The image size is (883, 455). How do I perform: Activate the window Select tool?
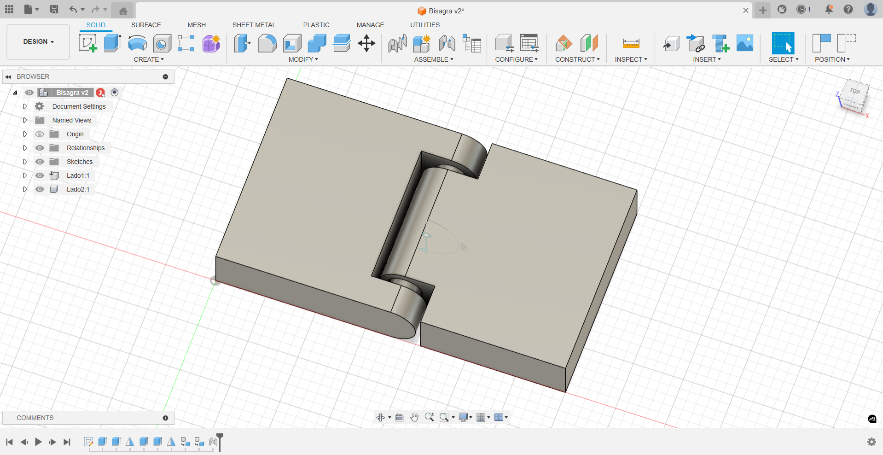click(783, 43)
